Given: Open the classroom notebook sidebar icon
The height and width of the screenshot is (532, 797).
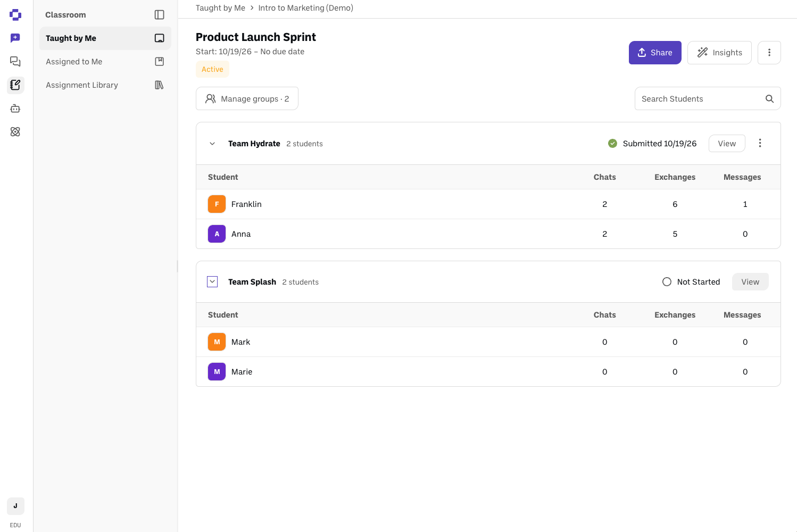Looking at the screenshot, I should pos(15,85).
